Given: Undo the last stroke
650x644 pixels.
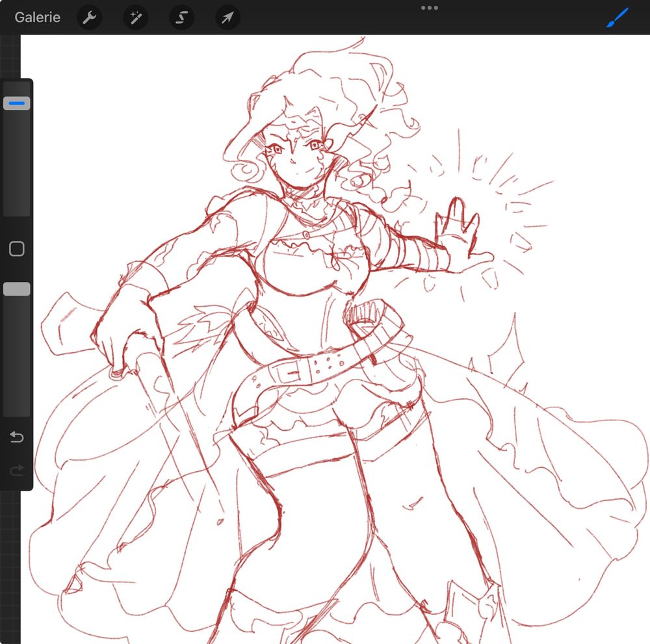Looking at the screenshot, I should click(17, 437).
